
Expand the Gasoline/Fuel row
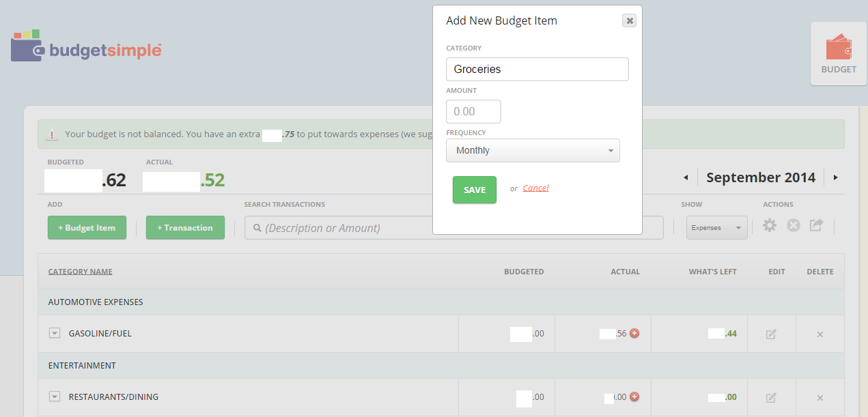(55, 333)
